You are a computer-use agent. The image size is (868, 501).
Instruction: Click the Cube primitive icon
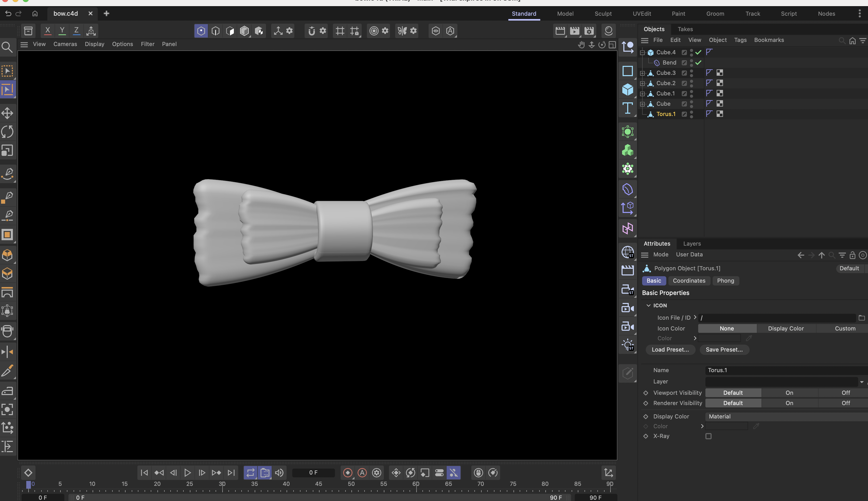[x=627, y=90]
